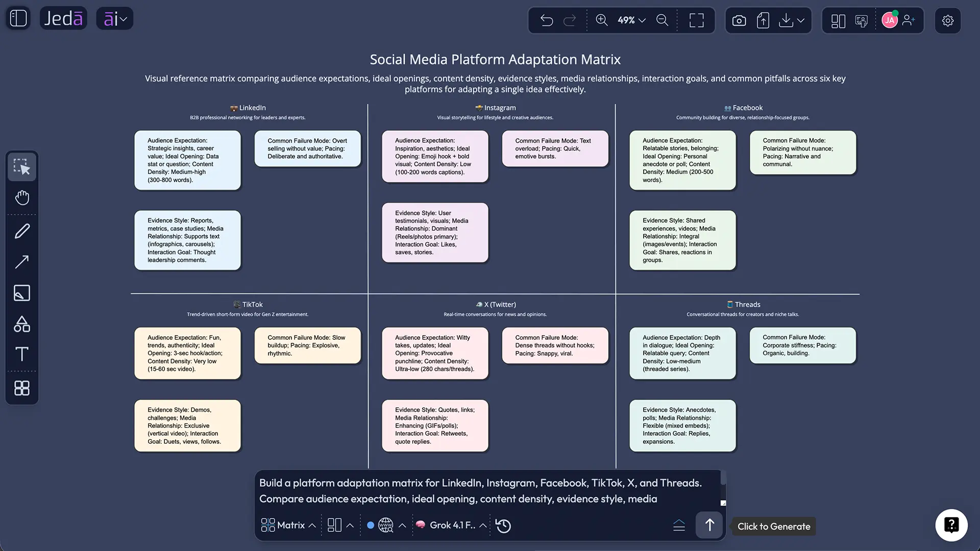Toggle the left sidebar panel
980x551 pixels.
pos(18,18)
